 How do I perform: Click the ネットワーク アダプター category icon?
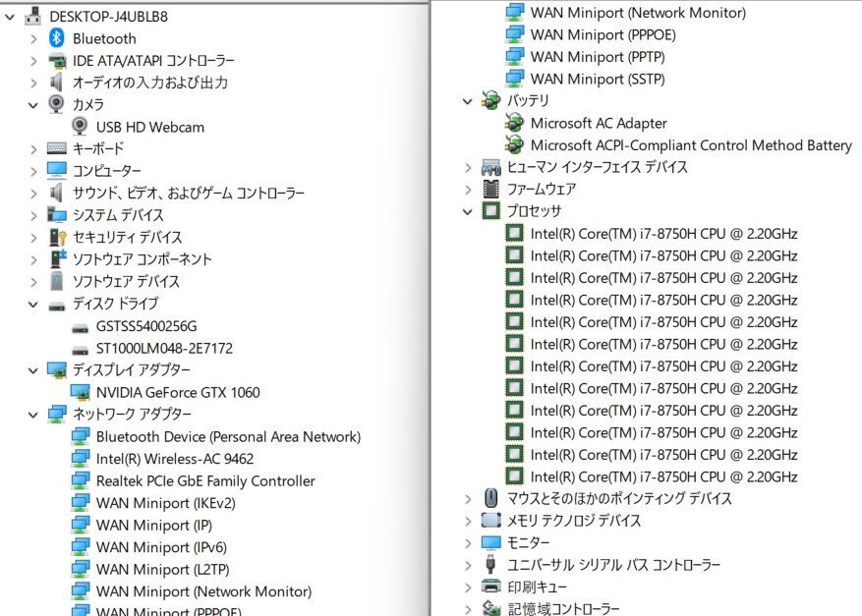[x=57, y=414]
